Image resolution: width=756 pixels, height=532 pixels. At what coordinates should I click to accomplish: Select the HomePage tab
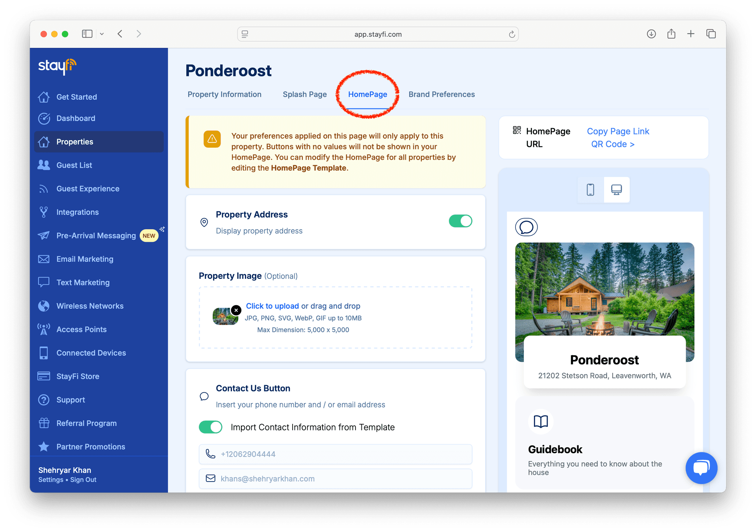368,95
